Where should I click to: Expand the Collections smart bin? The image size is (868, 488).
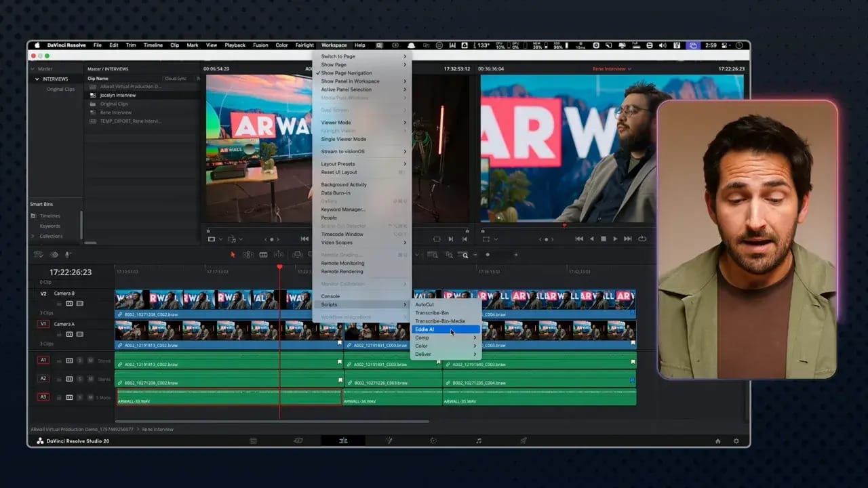point(33,236)
